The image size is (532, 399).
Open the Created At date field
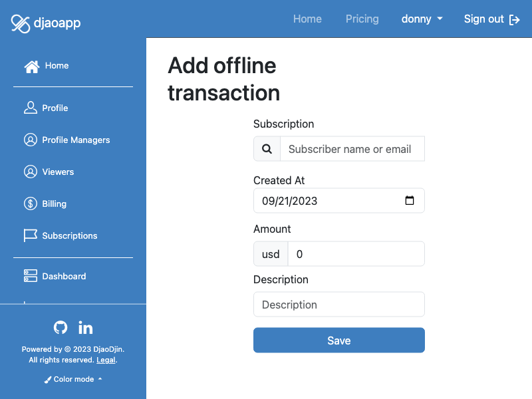tap(339, 201)
